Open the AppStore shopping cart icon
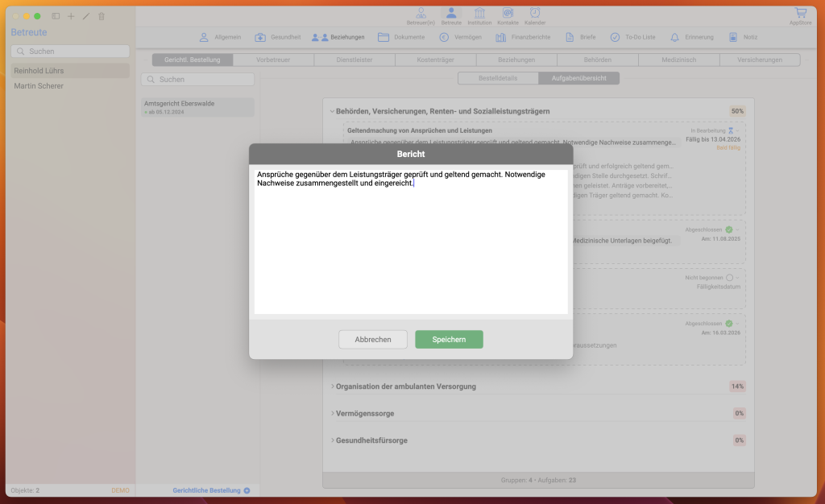 click(800, 13)
